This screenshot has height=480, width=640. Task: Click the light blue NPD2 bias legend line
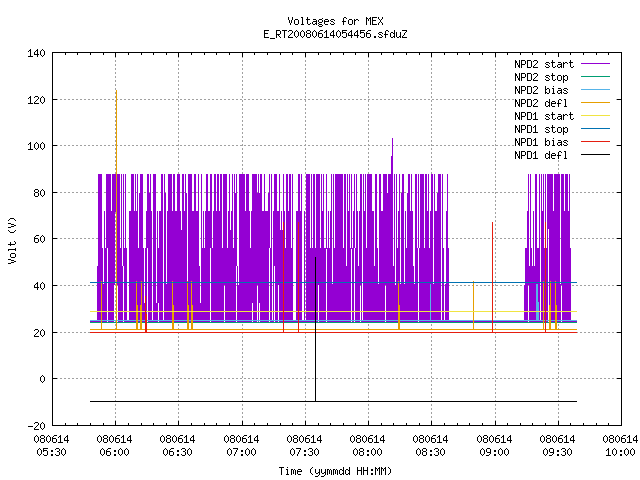[596, 89]
